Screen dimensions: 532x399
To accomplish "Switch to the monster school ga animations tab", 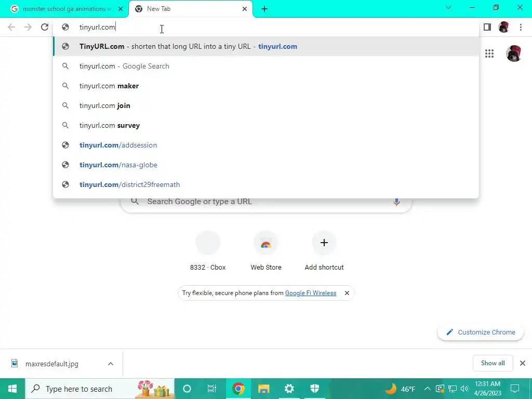I will pos(64,9).
